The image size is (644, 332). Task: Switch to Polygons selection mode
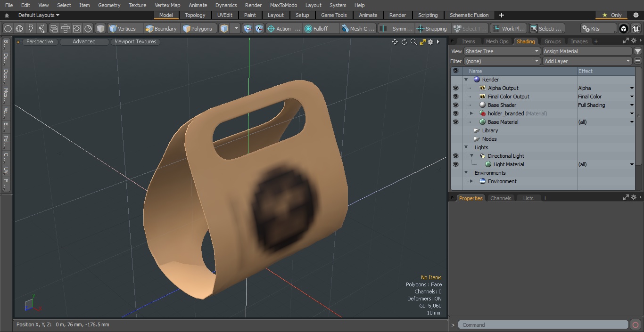198,29
